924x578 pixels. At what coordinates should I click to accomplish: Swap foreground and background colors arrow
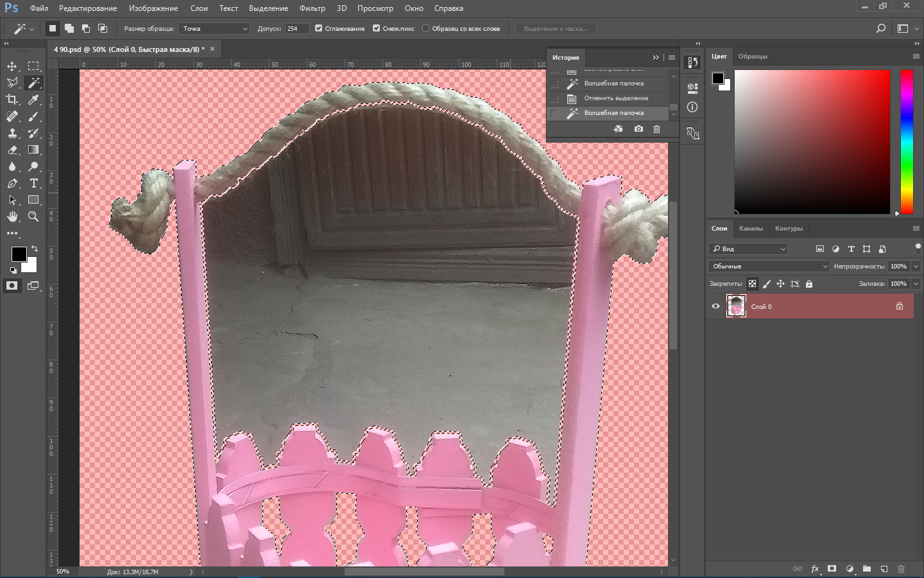click(35, 249)
